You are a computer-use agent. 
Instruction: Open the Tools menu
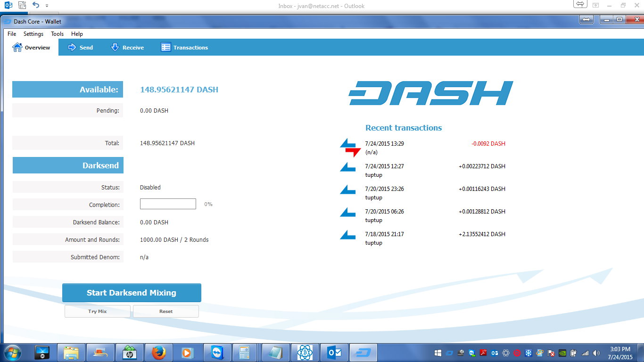point(57,34)
